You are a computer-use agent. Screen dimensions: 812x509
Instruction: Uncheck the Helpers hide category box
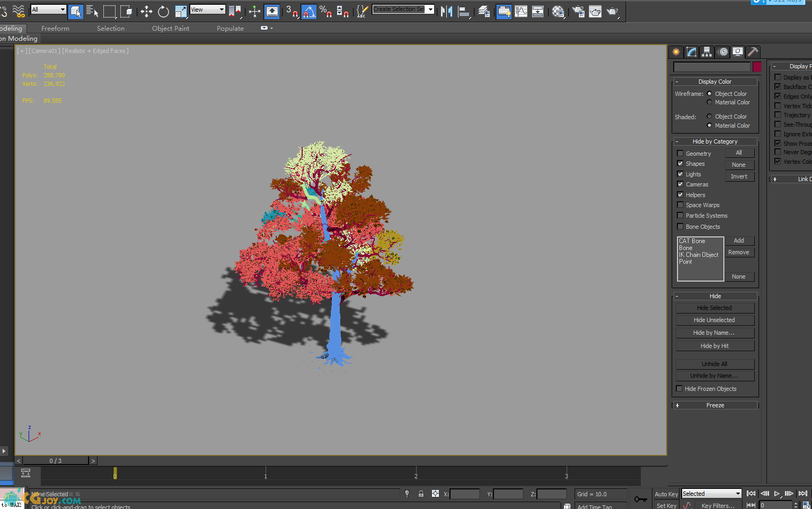point(680,195)
